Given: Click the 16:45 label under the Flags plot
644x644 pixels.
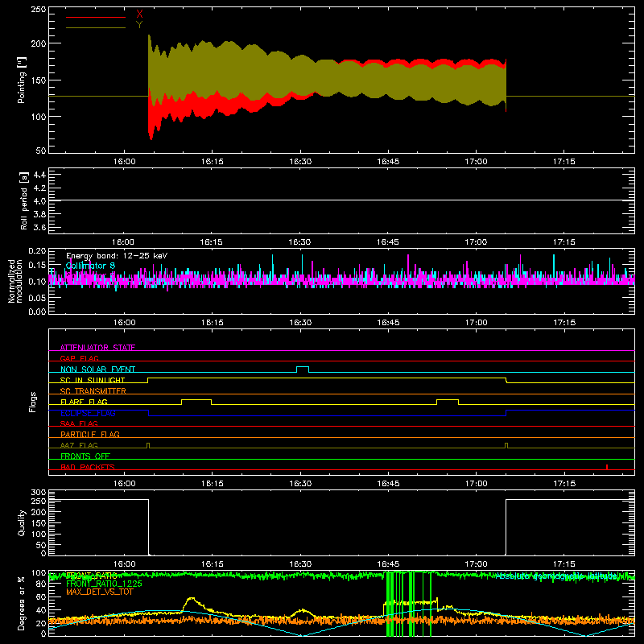Looking at the screenshot, I should 388,484.
